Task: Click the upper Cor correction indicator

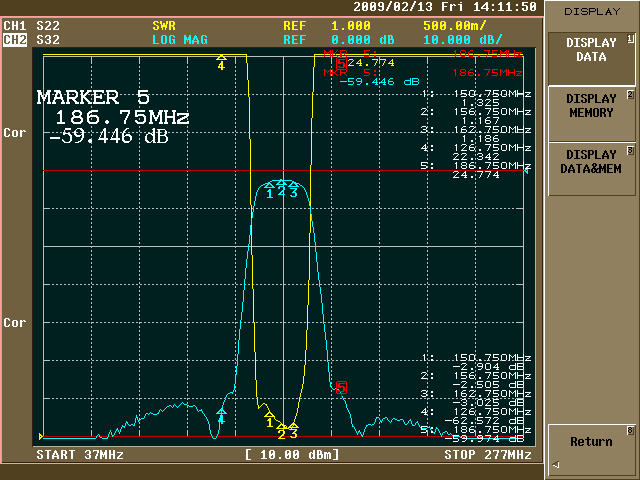Action: [x=14, y=132]
